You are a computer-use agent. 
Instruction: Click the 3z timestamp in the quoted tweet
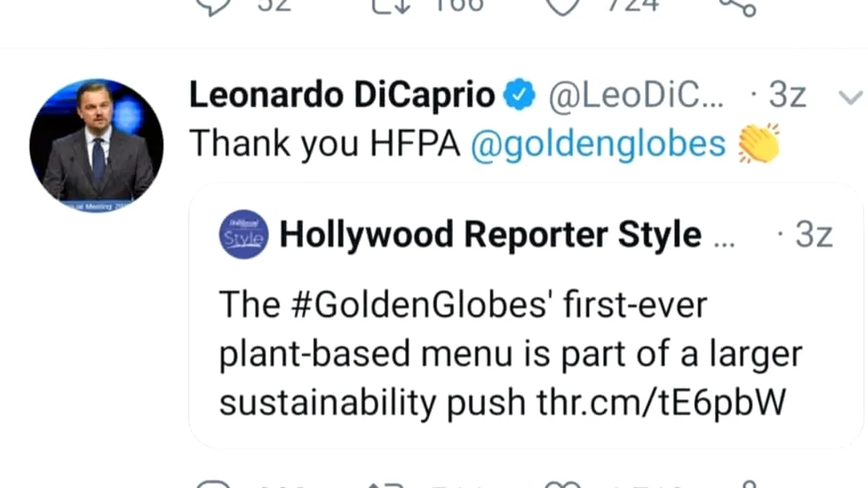(x=813, y=235)
